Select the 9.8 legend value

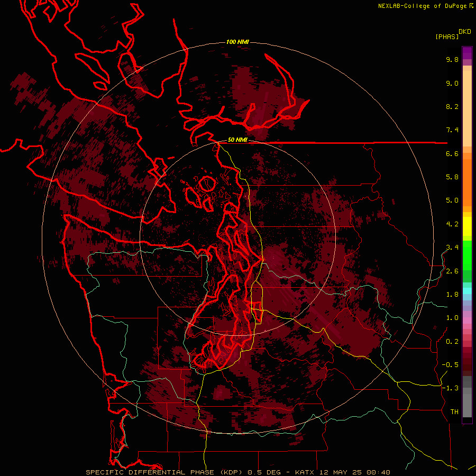pos(452,59)
